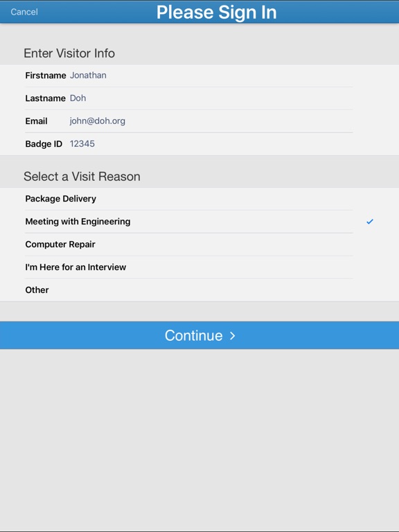The image size is (399, 532).
Task: Click the Badge ID label
Action: coord(44,144)
